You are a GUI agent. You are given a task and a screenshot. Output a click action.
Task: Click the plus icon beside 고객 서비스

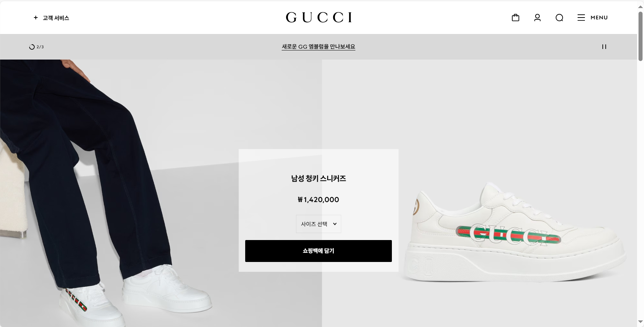click(36, 18)
